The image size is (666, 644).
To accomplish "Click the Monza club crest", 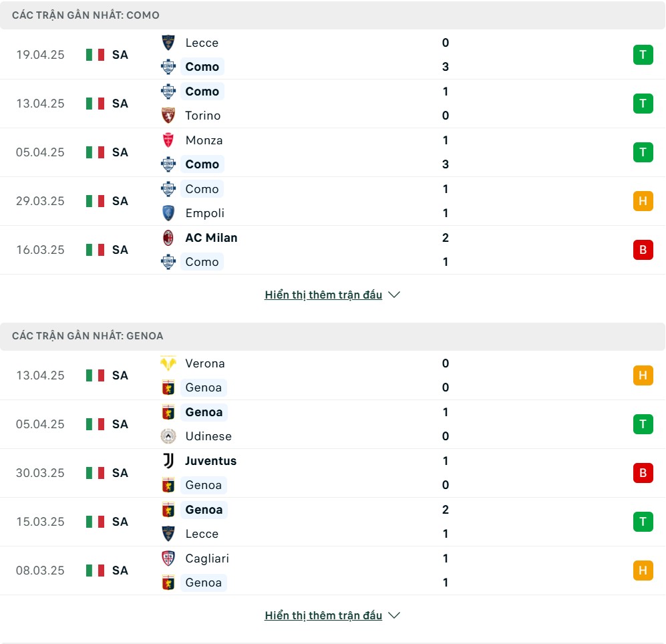I will click(168, 140).
